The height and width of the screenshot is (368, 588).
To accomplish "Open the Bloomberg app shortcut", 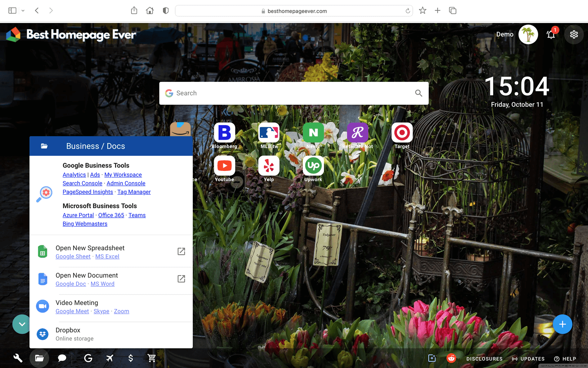I will pos(224,132).
